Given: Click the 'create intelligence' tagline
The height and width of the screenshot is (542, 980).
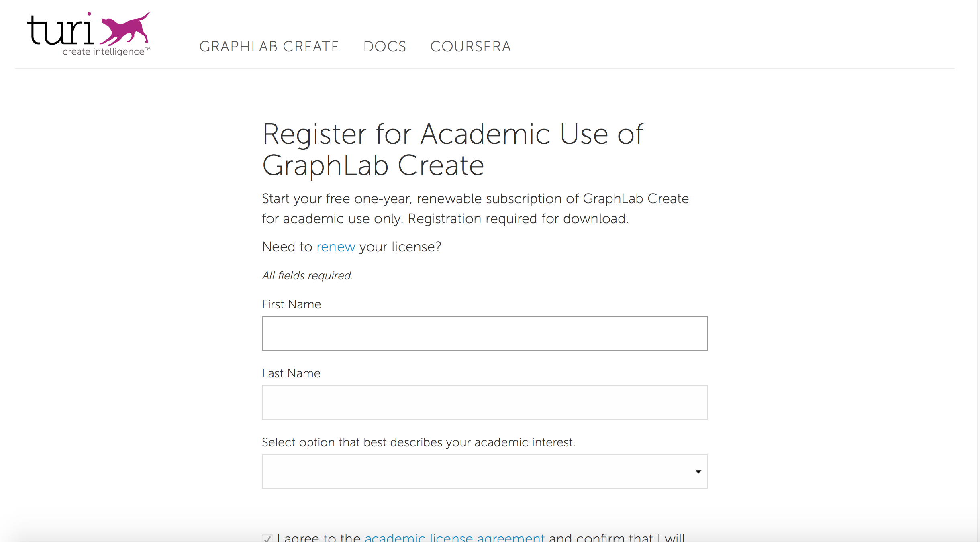Looking at the screenshot, I should [104, 52].
